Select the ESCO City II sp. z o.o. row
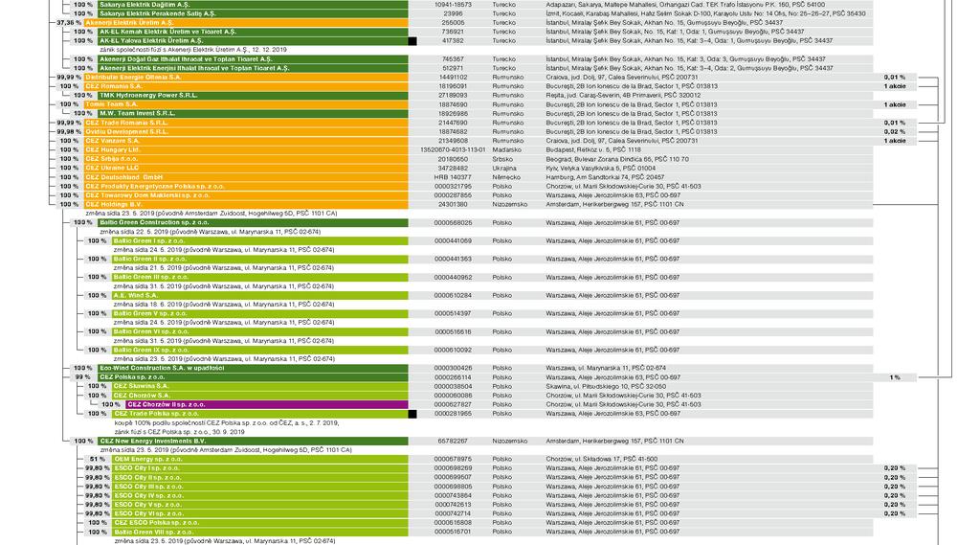 coord(260,477)
